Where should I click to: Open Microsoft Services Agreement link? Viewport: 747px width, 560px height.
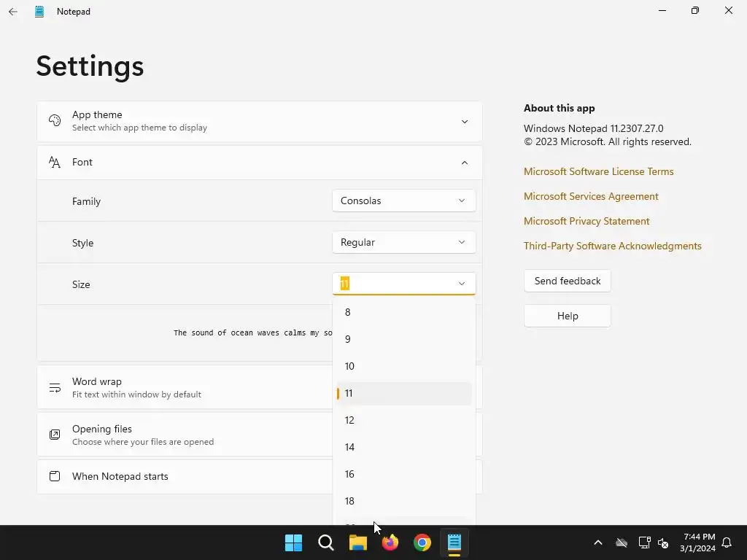pos(591,196)
